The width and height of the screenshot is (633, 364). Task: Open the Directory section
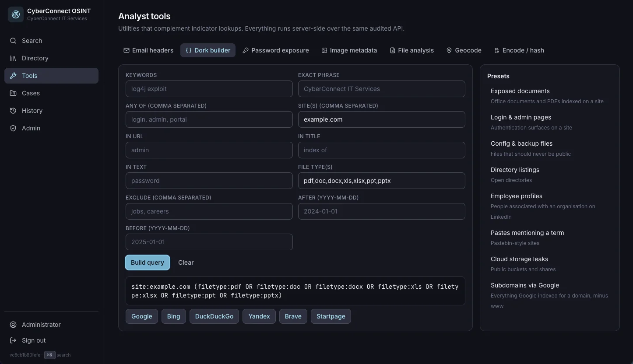[x=51, y=58]
